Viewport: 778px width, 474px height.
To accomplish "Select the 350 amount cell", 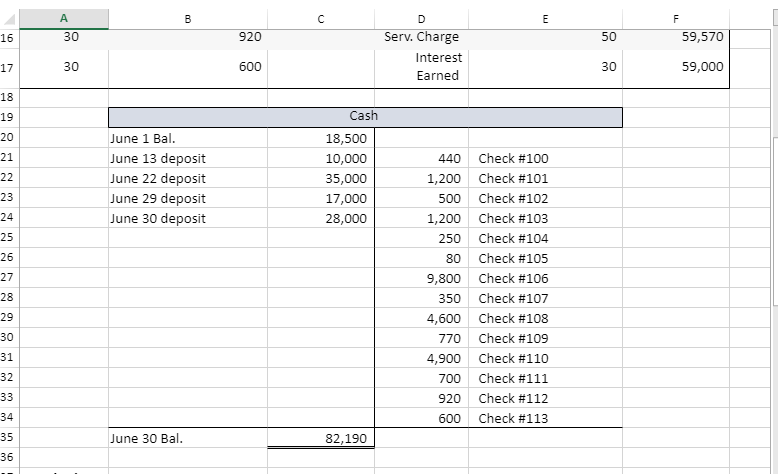I will (421, 298).
